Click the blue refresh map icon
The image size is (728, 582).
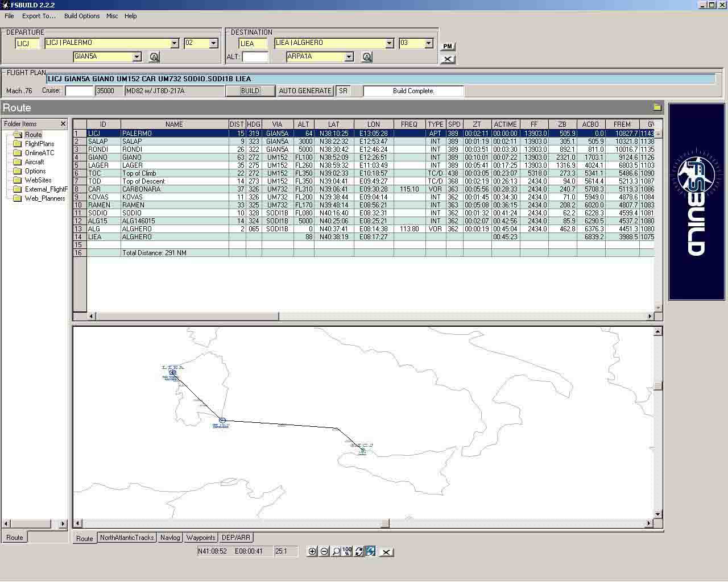[371, 551]
